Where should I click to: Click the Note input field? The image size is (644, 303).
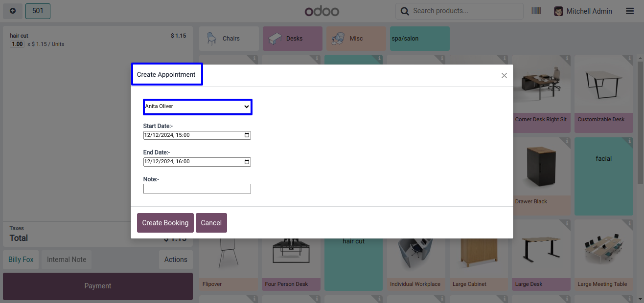197,189
